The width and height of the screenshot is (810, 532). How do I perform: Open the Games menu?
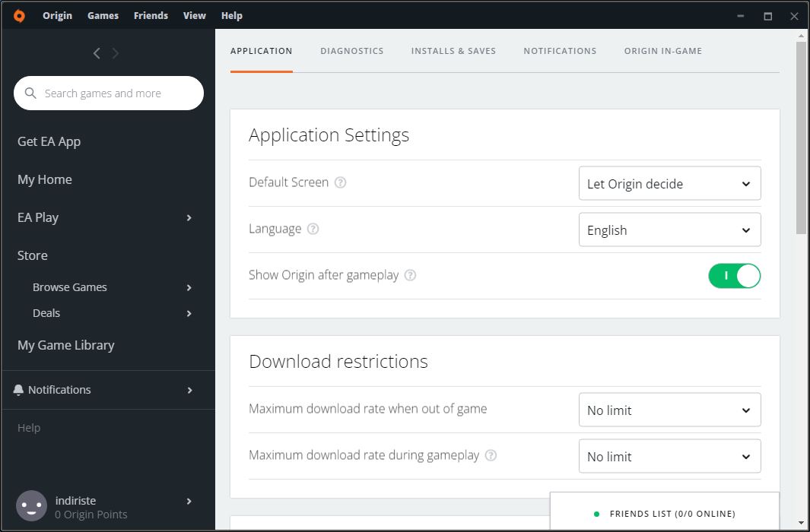coord(103,15)
